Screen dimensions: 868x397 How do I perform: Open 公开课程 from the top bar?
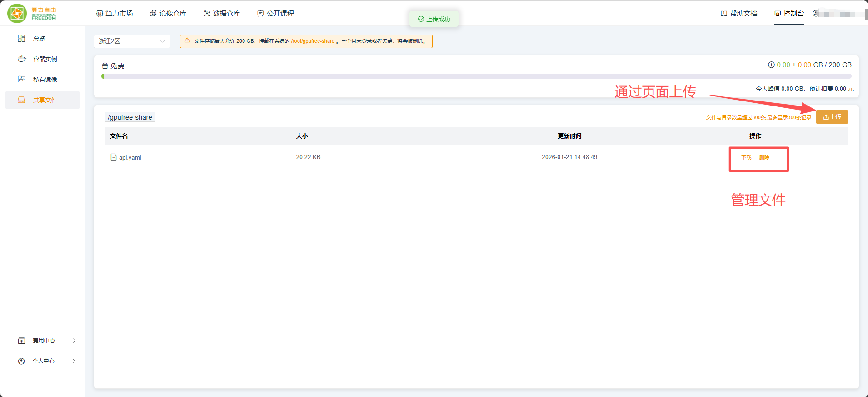[x=275, y=14]
